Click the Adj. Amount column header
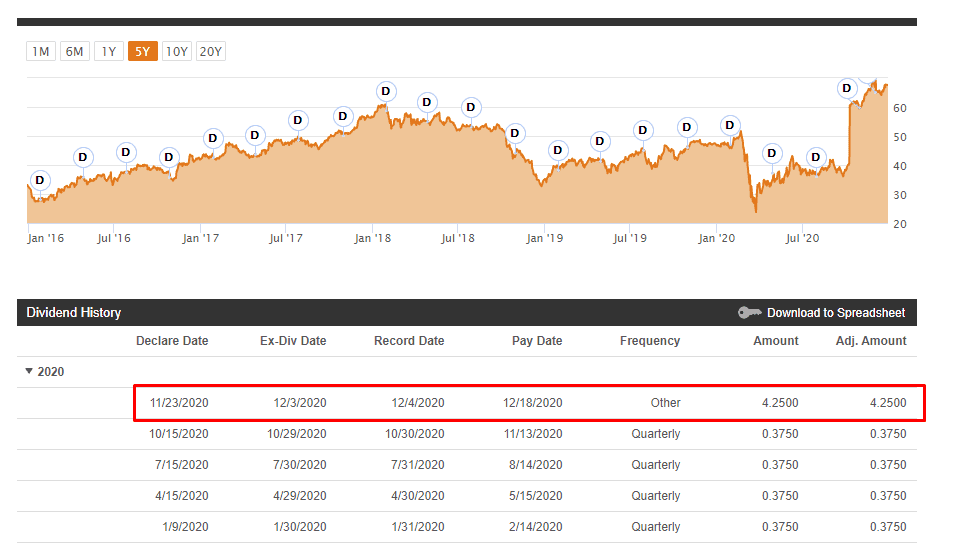The height and width of the screenshot is (544, 958). [871, 340]
